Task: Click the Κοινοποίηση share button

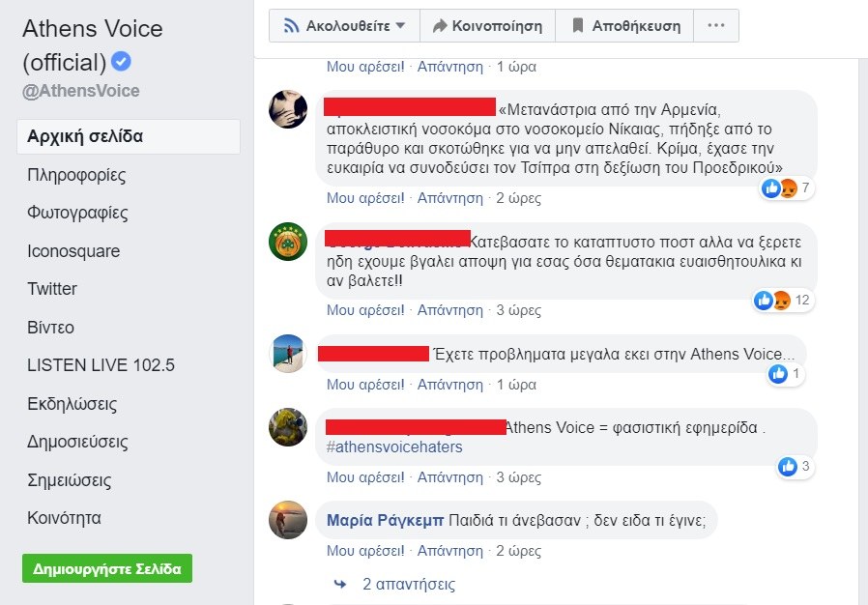Action: click(488, 25)
